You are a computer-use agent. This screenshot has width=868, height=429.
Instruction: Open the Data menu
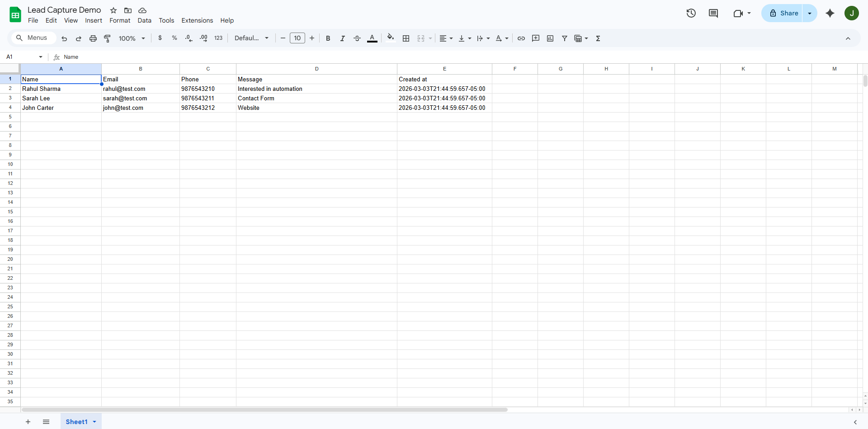[x=145, y=20]
